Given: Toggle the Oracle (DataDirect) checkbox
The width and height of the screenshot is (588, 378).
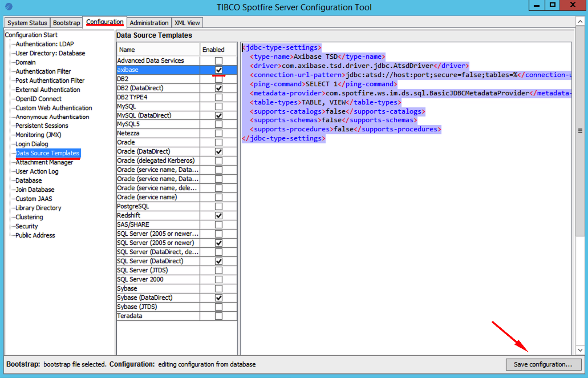Looking at the screenshot, I should pos(218,152).
